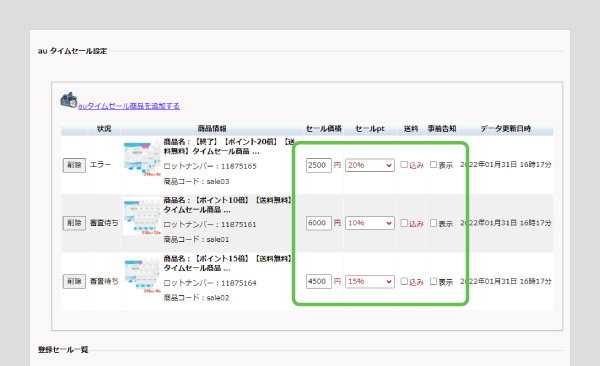The height and width of the screenshot is (366, 600).
Task: Click the au タイムセール設定 section heading
Action: pyautogui.click(x=72, y=51)
